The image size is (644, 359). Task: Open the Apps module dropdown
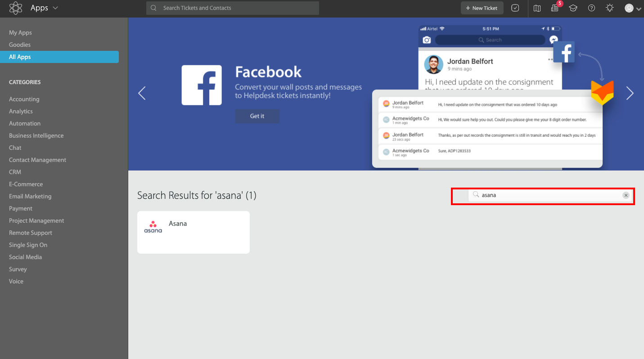[44, 8]
